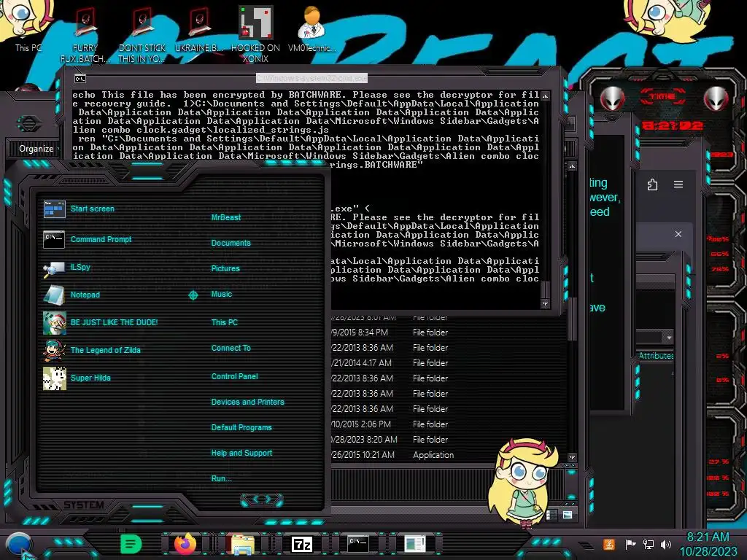Image resolution: width=747 pixels, height=560 pixels.
Task: Open taskbar clock showing 8:21 AM
Action: 708,544
